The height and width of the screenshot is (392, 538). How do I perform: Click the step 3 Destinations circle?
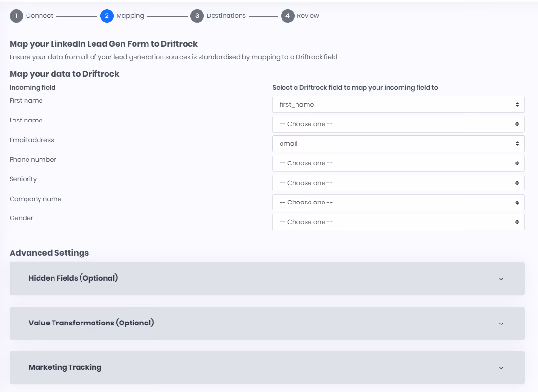point(197,16)
